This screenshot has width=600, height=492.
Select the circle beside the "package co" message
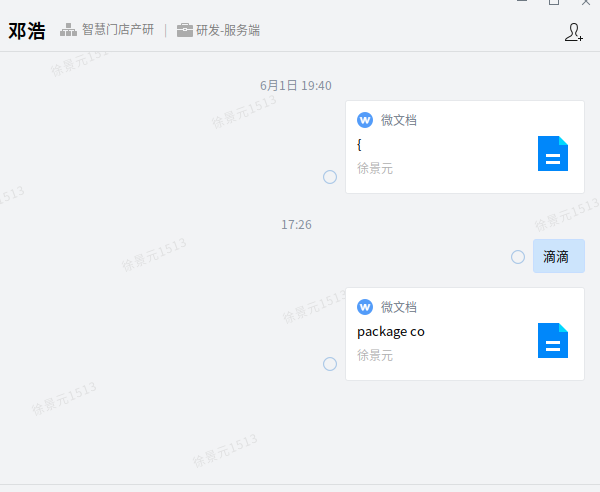pos(330,364)
